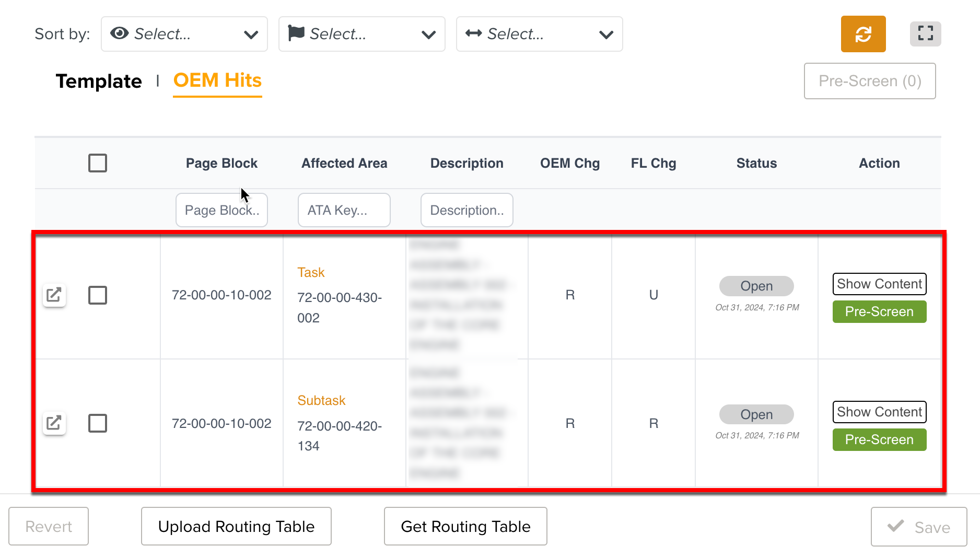The image size is (980, 557).
Task: Open the flag icon sort dropdown
Action: pyautogui.click(x=361, y=34)
